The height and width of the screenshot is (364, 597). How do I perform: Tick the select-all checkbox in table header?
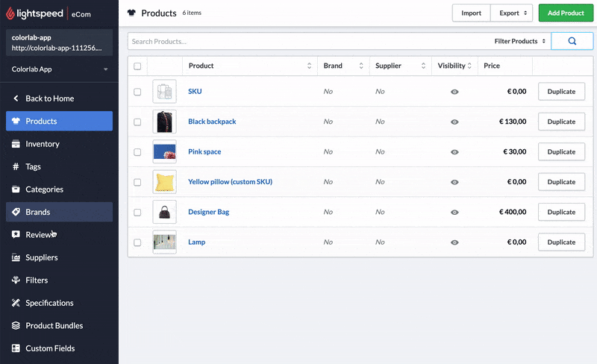click(137, 66)
